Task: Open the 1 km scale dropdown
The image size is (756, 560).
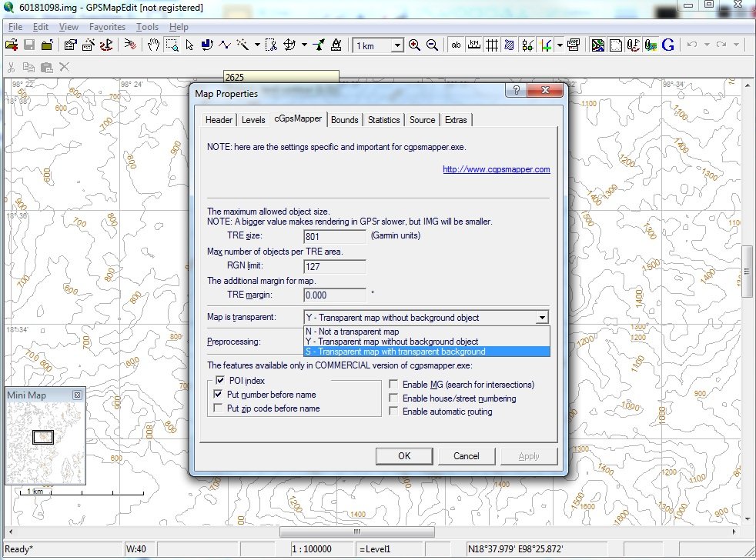Action: [397, 46]
